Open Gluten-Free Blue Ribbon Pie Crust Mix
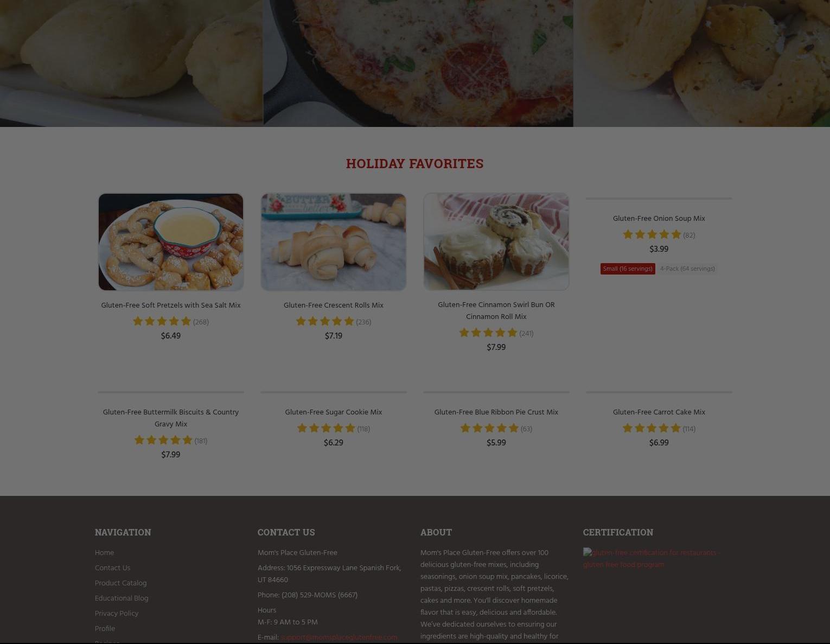This screenshot has width=830, height=644. pyautogui.click(x=496, y=412)
